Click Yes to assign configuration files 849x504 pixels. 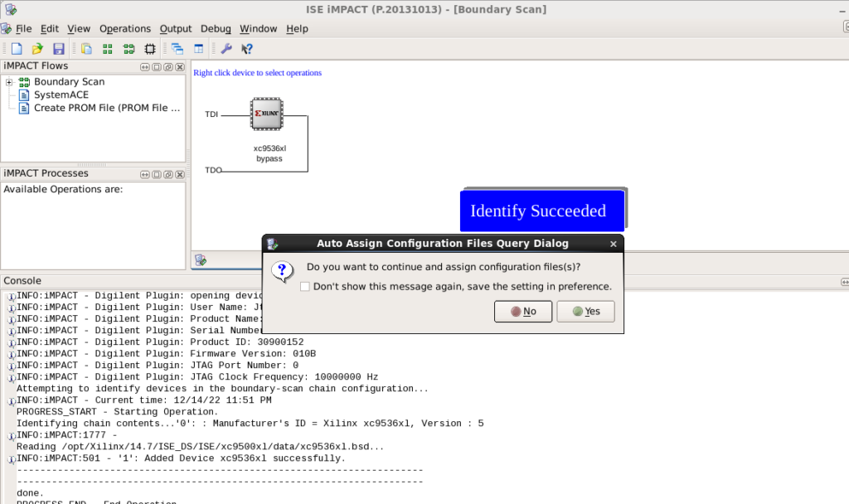tap(585, 312)
